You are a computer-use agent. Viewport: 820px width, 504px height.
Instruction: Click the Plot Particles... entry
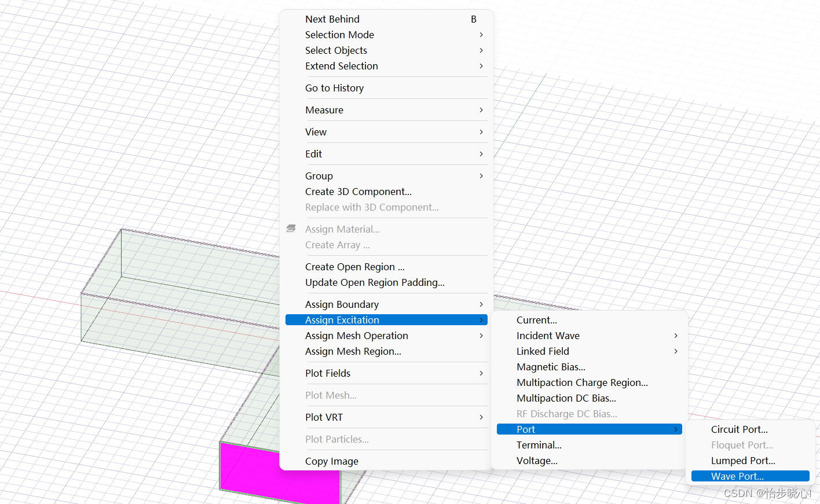pyautogui.click(x=386, y=439)
